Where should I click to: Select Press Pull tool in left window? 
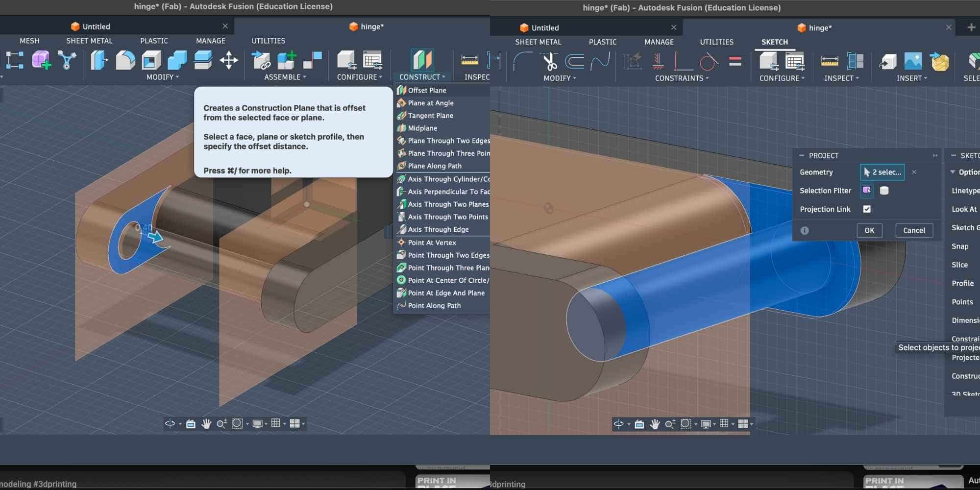tap(99, 60)
